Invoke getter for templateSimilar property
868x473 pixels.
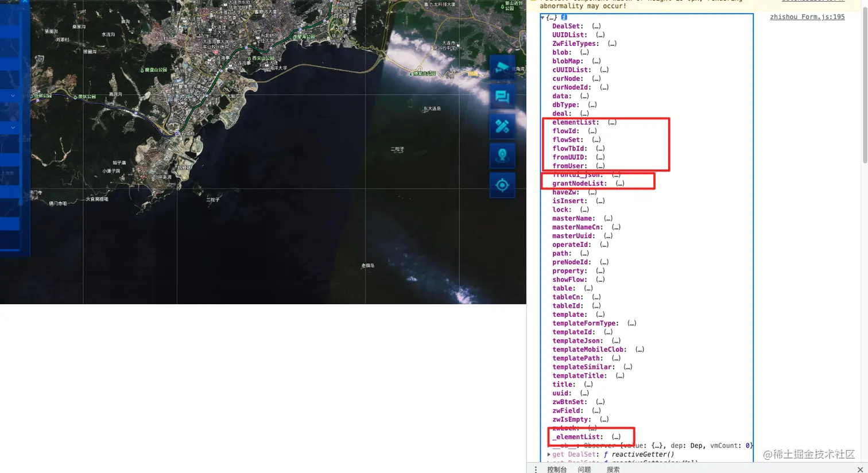pyautogui.click(x=627, y=367)
